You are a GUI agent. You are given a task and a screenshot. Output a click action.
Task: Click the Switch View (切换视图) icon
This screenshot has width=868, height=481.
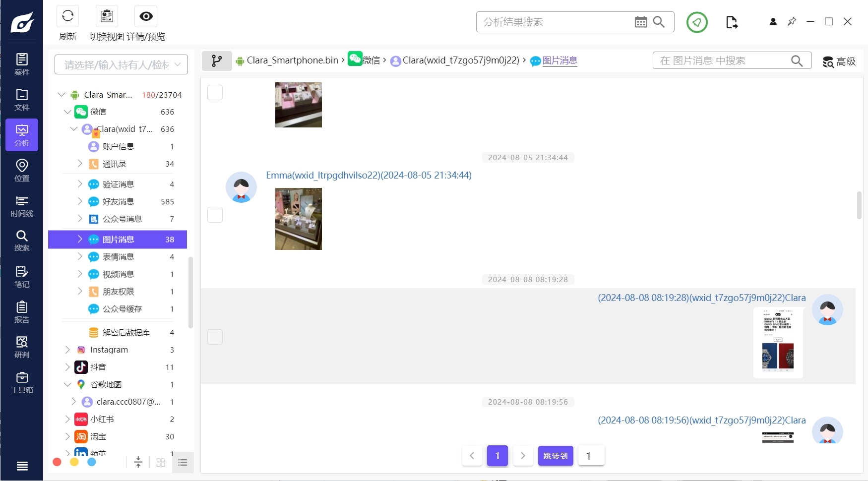click(107, 16)
